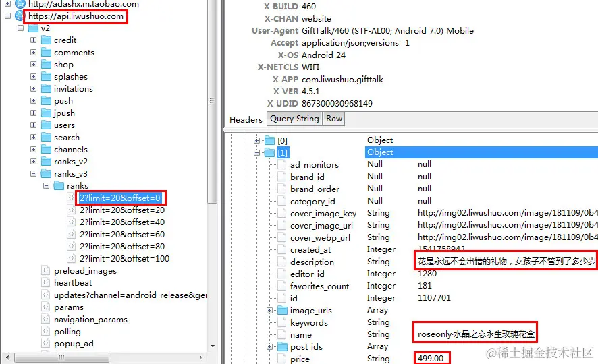Image resolution: width=598 pixels, height=364 pixels.
Task: Select request 2?limit=20&offset=40
Action: click(x=122, y=222)
